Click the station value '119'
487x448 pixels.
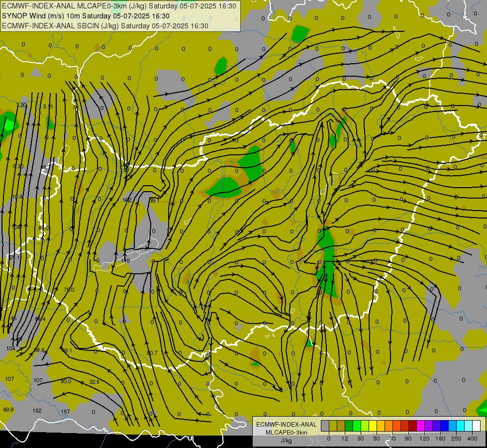126,261
